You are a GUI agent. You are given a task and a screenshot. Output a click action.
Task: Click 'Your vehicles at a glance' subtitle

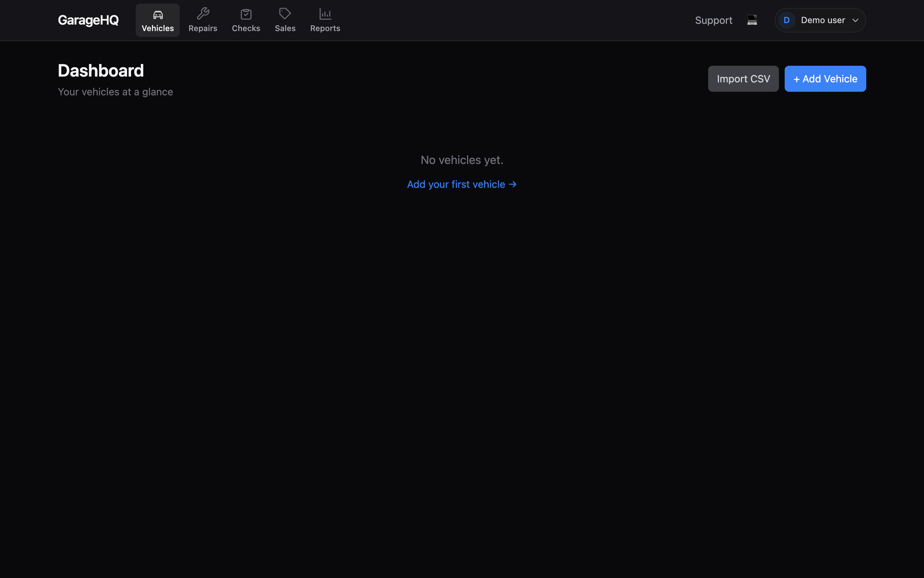[115, 92]
